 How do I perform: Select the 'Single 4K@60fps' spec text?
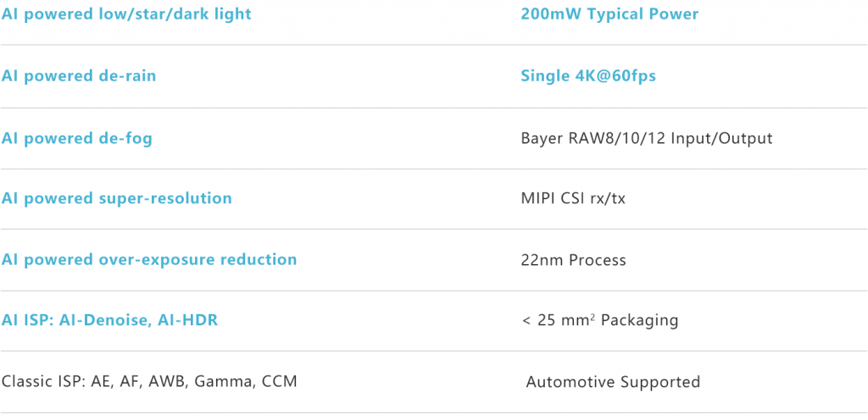(588, 76)
